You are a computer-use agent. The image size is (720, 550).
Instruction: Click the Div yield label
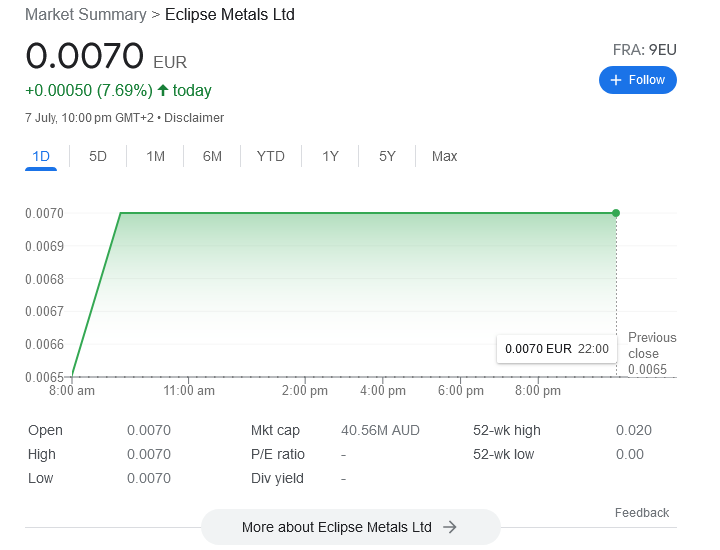tap(277, 478)
